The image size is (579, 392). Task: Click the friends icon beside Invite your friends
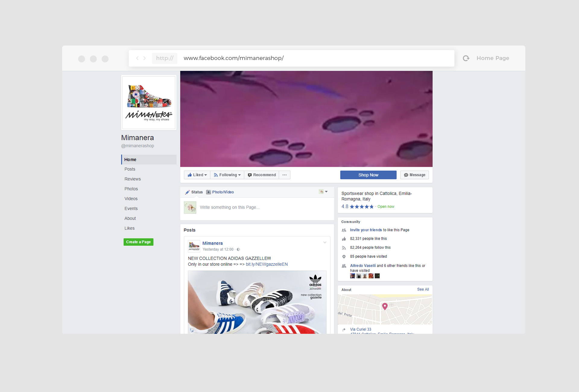pyautogui.click(x=344, y=230)
